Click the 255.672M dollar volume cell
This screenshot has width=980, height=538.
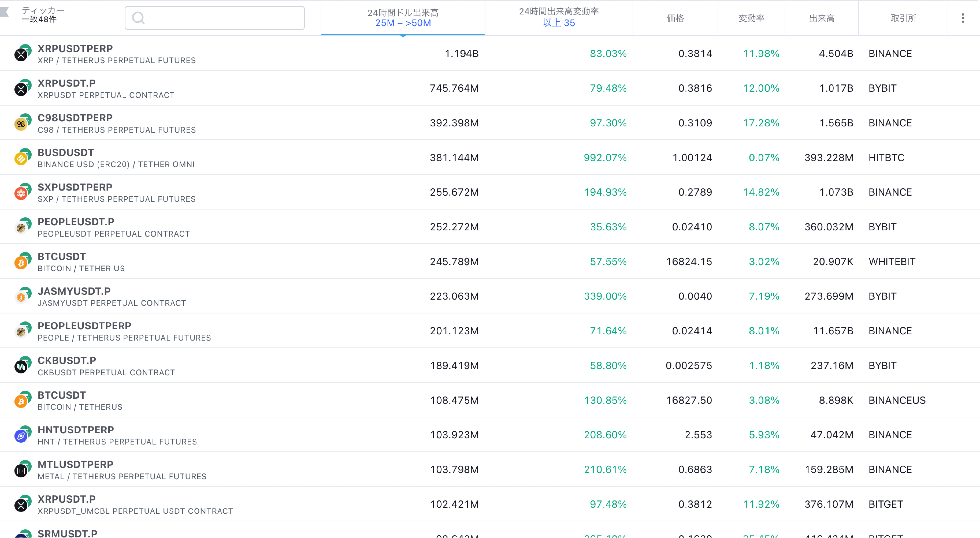coord(454,192)
